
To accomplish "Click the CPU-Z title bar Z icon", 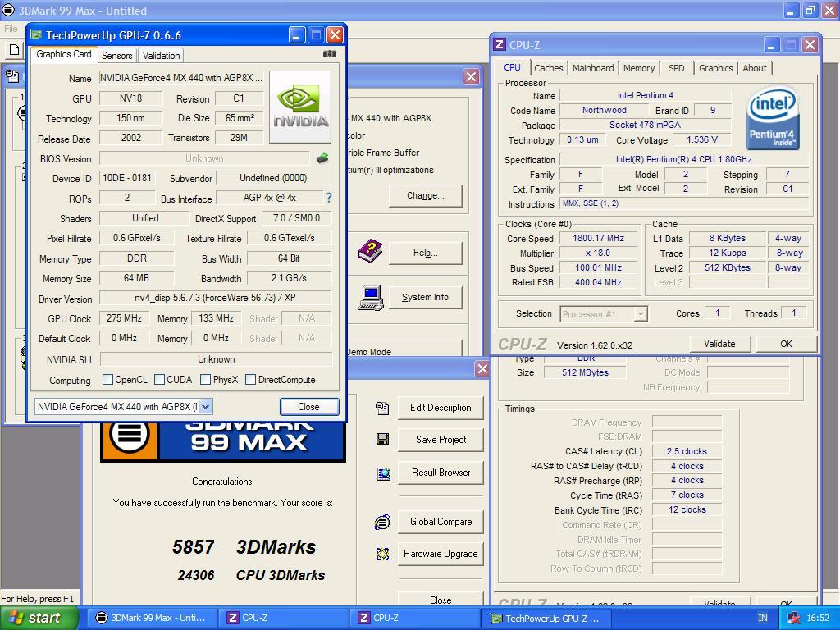I will point(500,44).
